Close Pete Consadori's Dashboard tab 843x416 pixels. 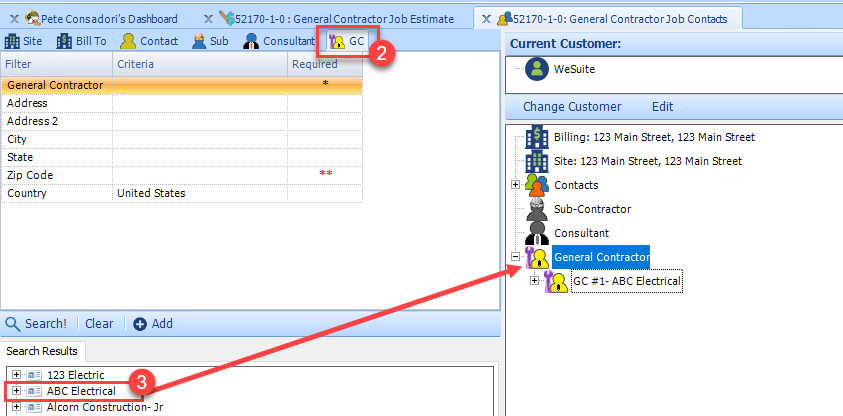pyautogui.click(x=15, y=19)
